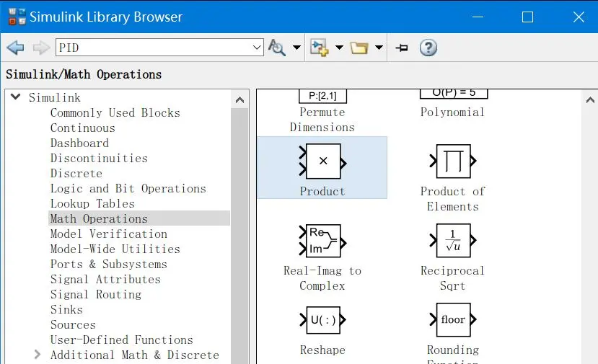Select Discontinuities library in tree
The image size is (598, 364).
coord(99,158)
